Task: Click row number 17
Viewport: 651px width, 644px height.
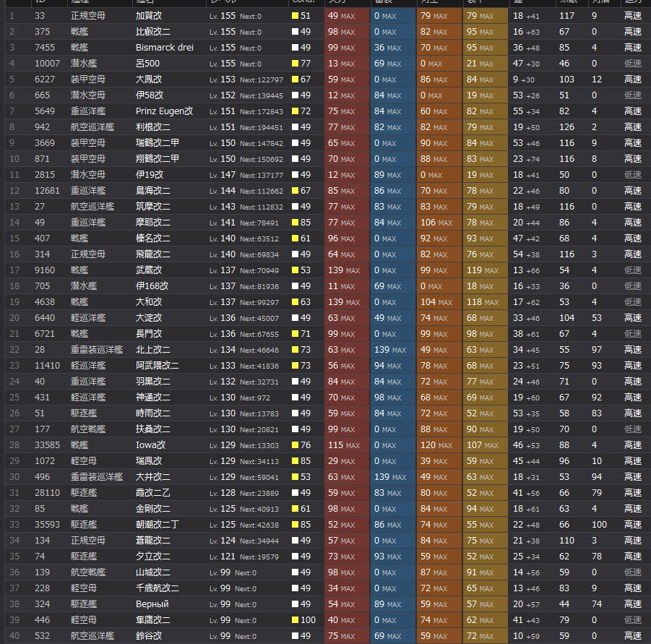Action: point(14,270)
